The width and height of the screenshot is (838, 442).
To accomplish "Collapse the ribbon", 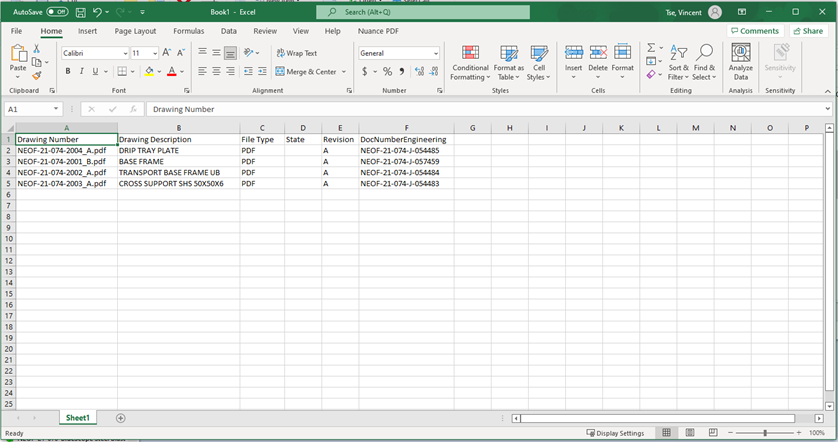I will tap(828, 91).
